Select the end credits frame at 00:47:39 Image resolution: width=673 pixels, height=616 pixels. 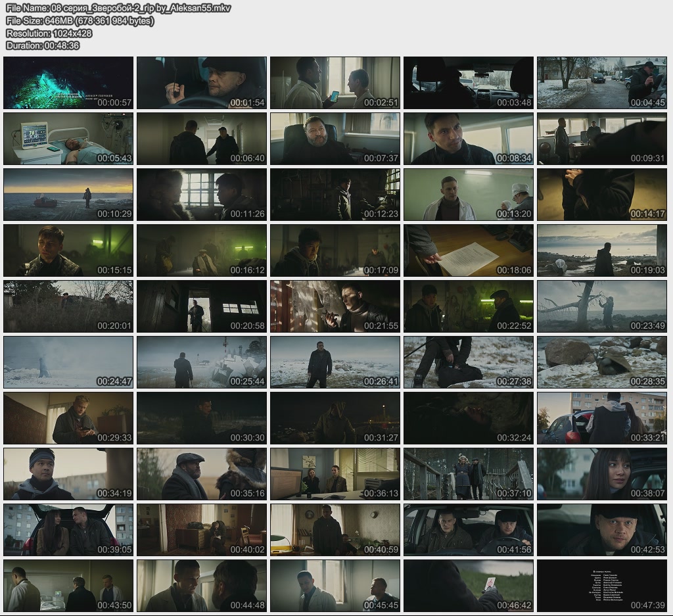[602, 586]
